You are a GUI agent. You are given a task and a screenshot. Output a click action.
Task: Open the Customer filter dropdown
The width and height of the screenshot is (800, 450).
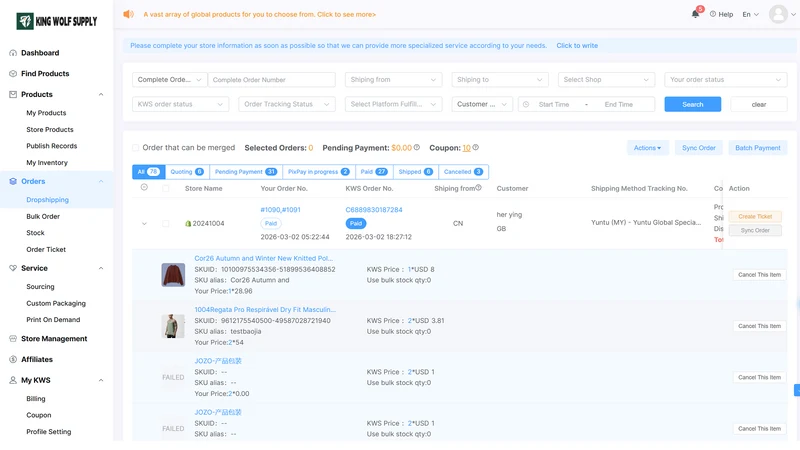[x=482, y=104]
